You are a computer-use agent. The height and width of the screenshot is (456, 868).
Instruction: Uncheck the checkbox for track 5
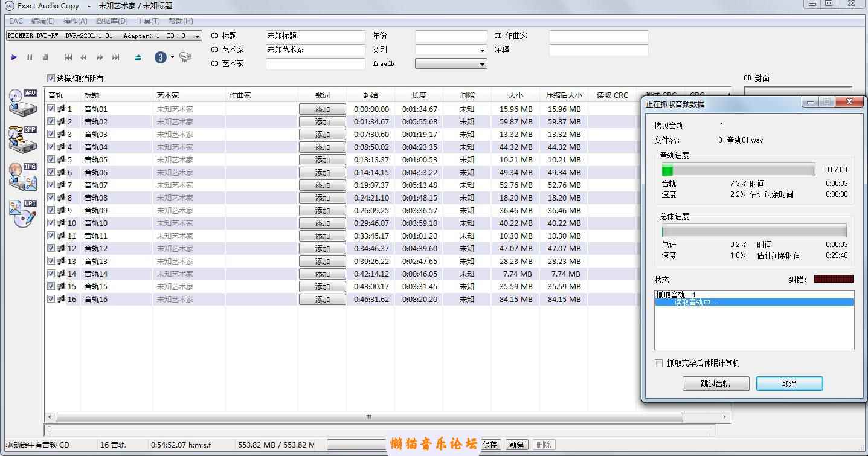(51, 159)
